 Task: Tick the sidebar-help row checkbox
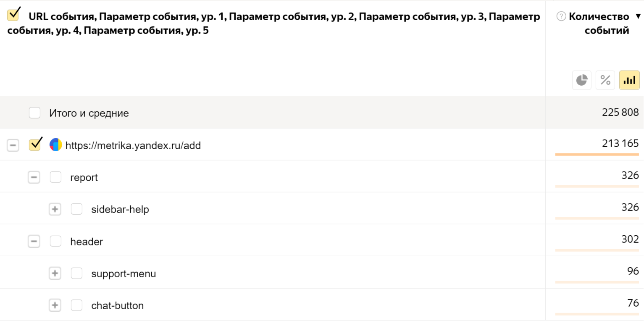(x=76, y=209)
